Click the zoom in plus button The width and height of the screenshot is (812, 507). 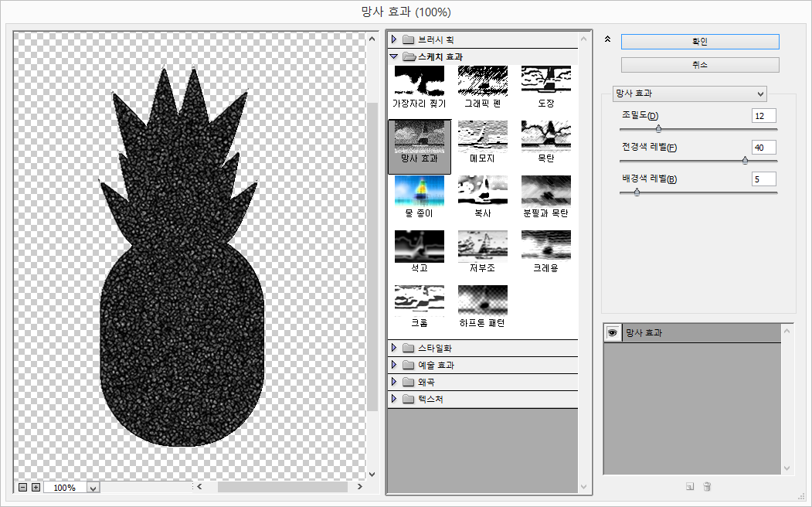point(36,488)
